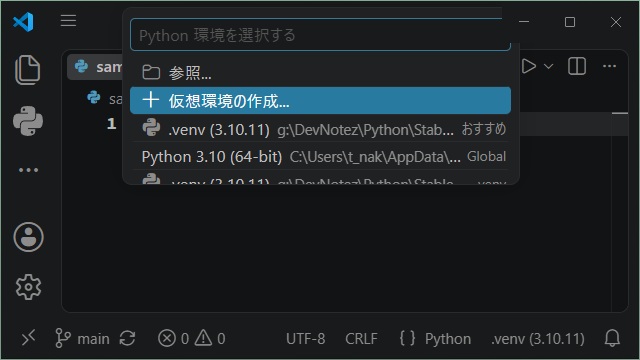Change end of line sequence CRLF

coord(361,339)
